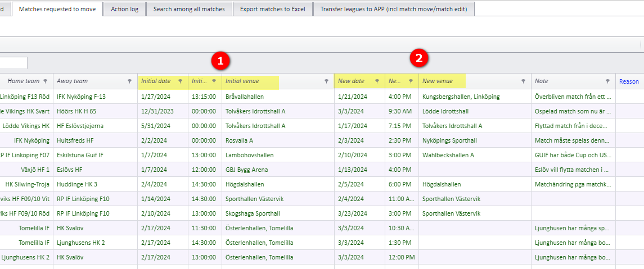Select Brávallahallen initial venue cell

coord(278,97)
